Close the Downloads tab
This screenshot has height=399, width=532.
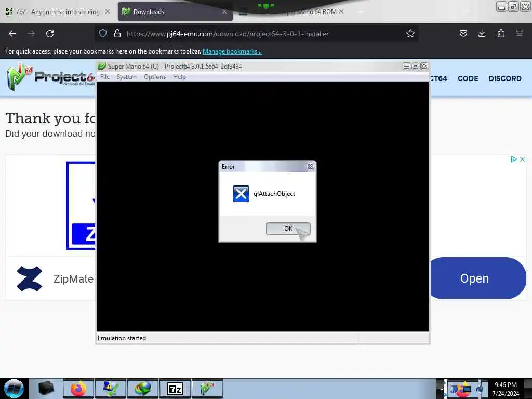224,12
